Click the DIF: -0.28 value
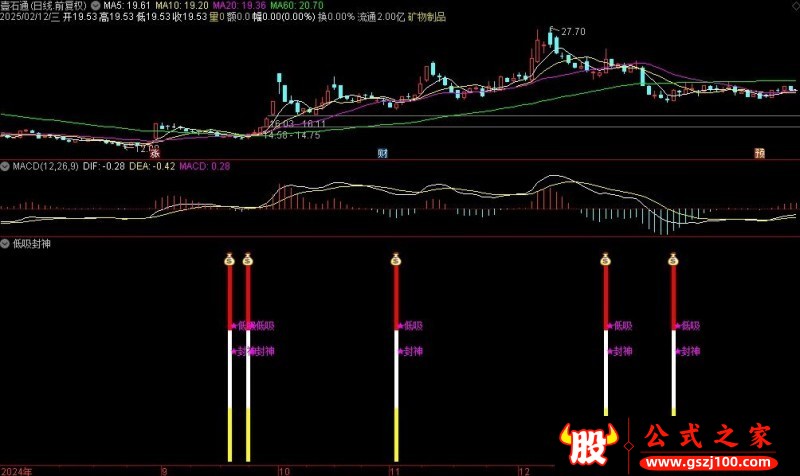 pyautogui.click(x=104, y=166)
